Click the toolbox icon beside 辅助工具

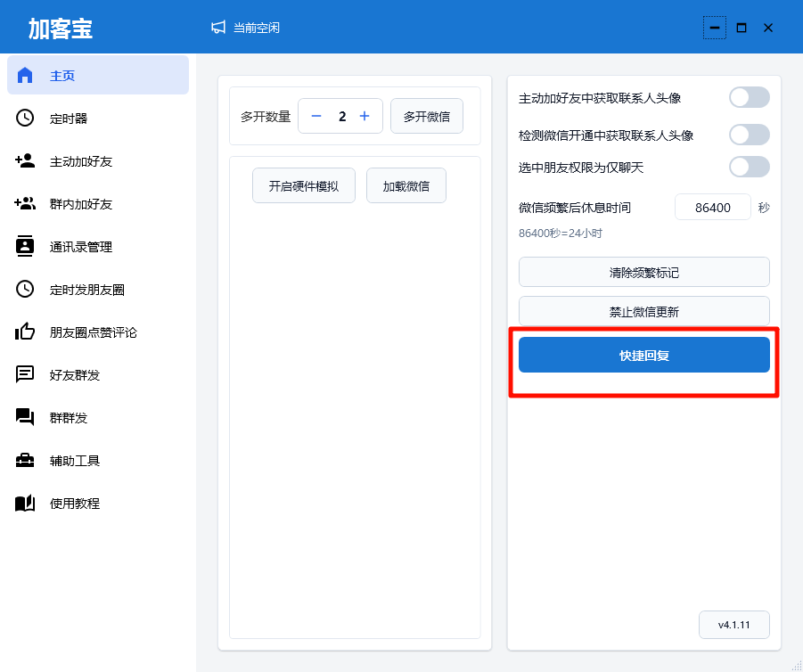(25, 460)
